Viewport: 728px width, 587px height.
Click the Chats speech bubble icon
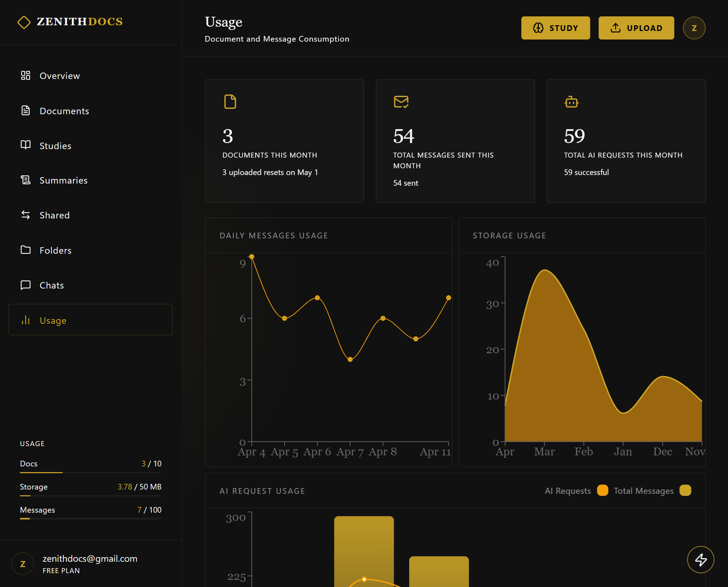(26, 285)
